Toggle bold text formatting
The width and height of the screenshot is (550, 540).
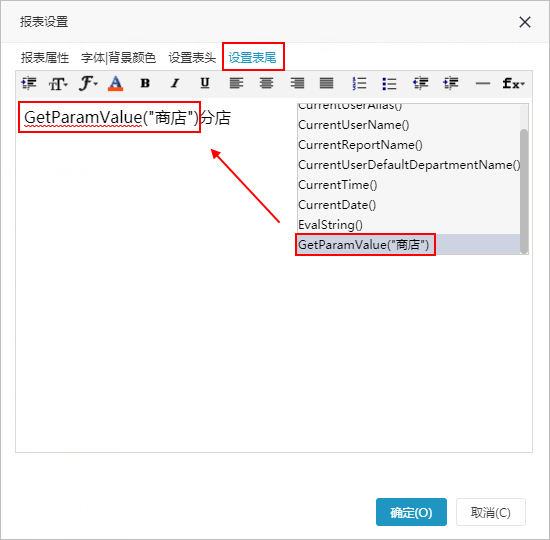(145, 84)
